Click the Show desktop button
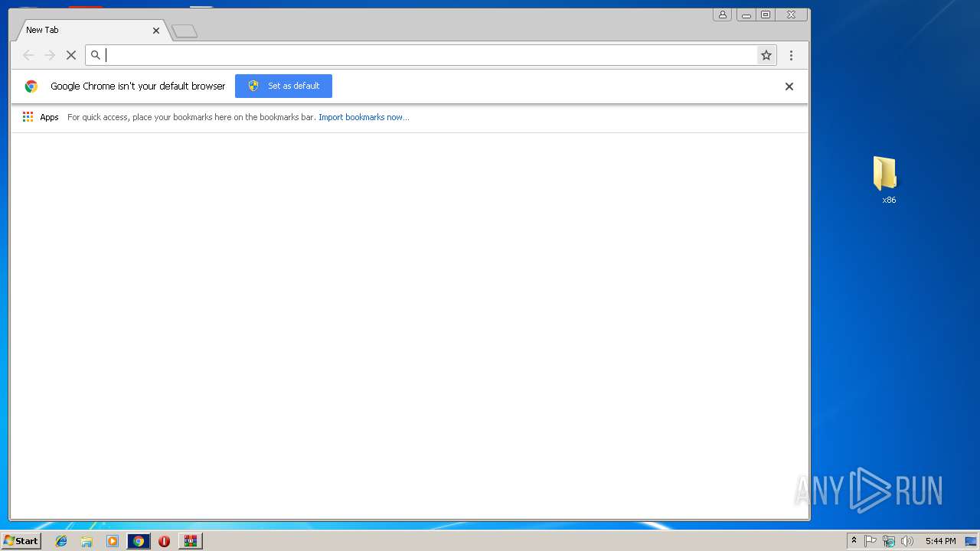 (x=971, y=541)
